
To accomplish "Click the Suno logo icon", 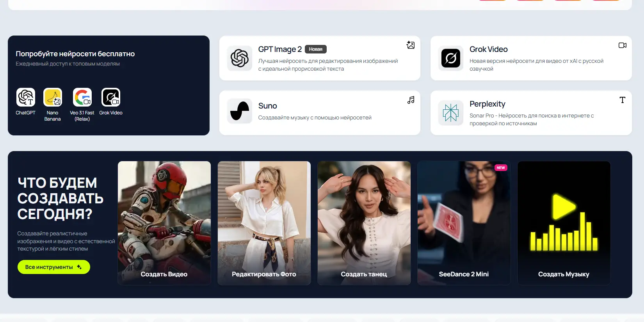I will click(240, 111).
